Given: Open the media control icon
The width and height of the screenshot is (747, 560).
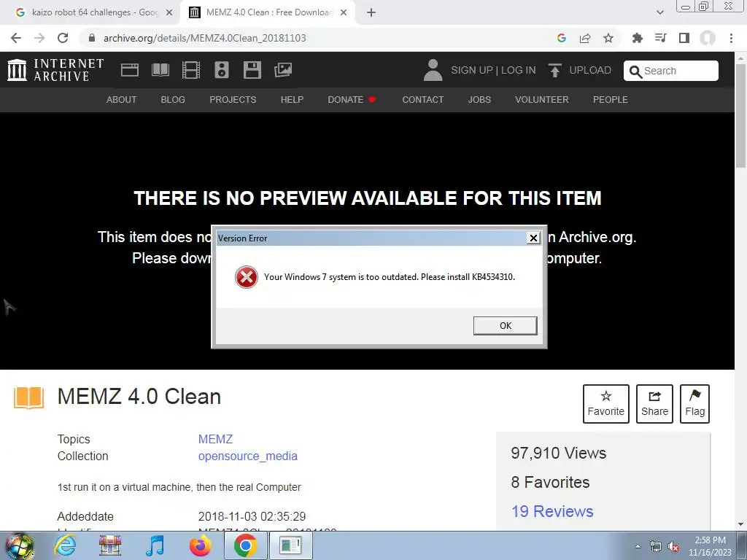Looking at the screenshot, I should point(661,38).
